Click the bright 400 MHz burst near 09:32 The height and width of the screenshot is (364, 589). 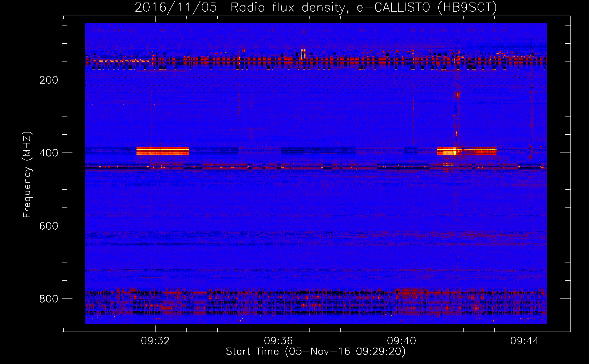(x=163, y=151)
